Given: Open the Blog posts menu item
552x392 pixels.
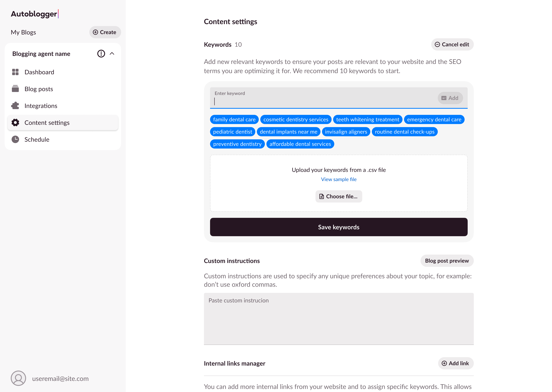Looking at the screenshot, I should pyautogui.click(x=39, y=89).
